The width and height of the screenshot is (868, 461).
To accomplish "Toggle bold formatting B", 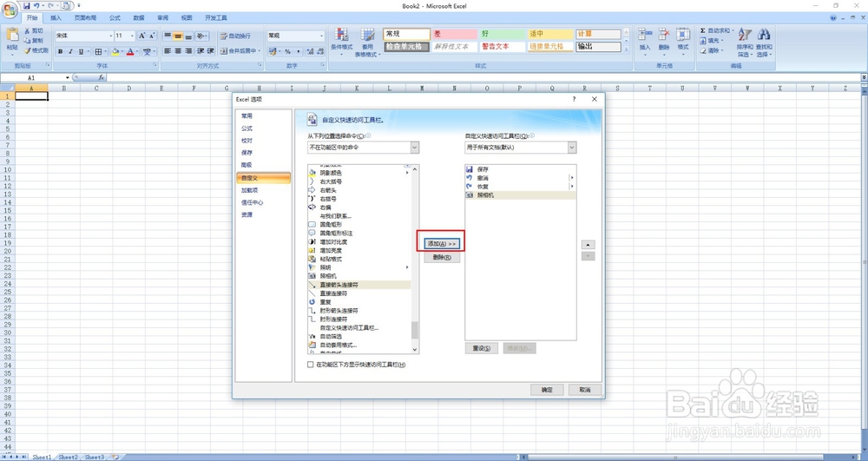I will pyautogui.click(x=61, y=51).
